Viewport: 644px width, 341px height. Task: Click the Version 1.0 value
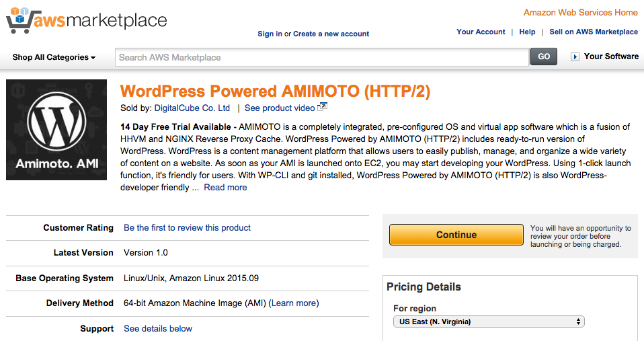tap(146, 253)
